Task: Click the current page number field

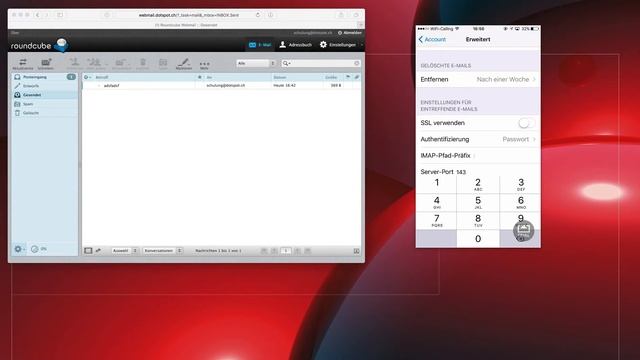Action: pos(286,251)
